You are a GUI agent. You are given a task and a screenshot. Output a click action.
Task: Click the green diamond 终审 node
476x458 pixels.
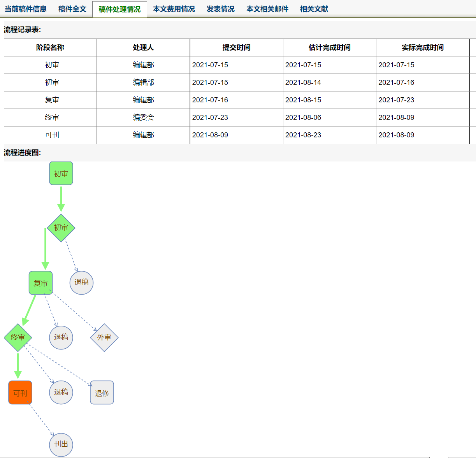coord(18,337)
